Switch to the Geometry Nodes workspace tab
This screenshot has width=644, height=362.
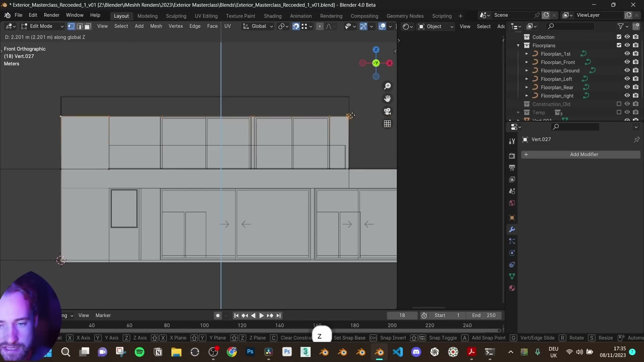[x=405, y=16]
